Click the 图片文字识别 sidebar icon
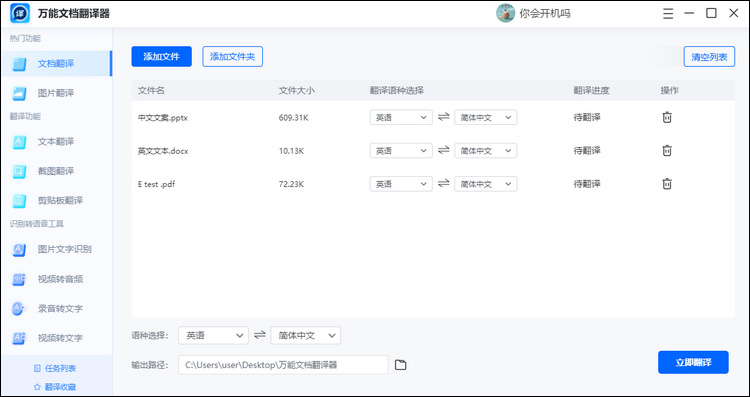Screen dimensions: 750x397 point(20,249)
